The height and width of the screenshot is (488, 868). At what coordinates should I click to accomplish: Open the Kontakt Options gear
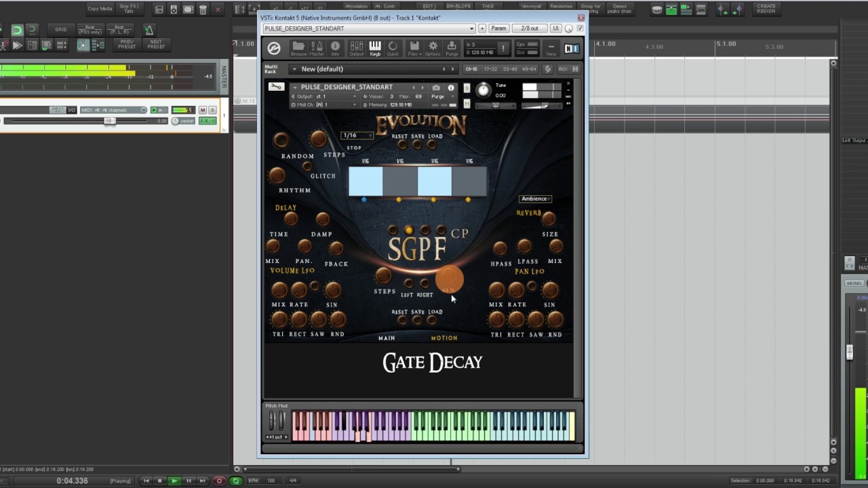(x=433, y=48)
